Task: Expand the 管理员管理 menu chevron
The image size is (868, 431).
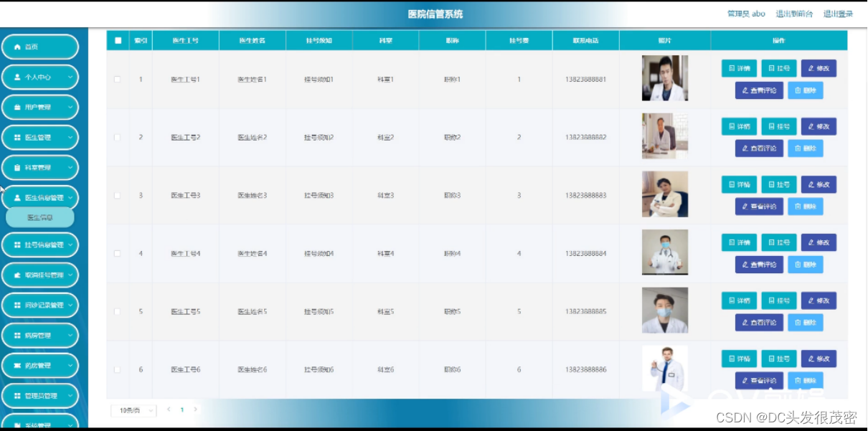Action: [70, 395]
